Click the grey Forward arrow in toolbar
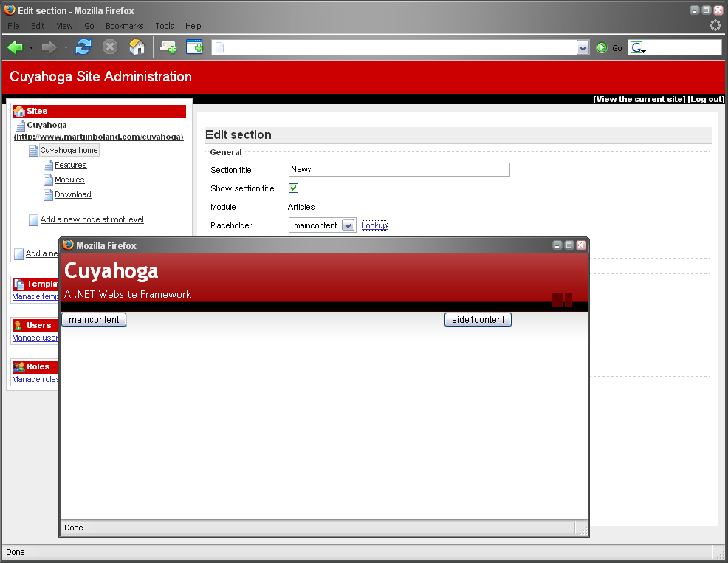 click(49, 47)
